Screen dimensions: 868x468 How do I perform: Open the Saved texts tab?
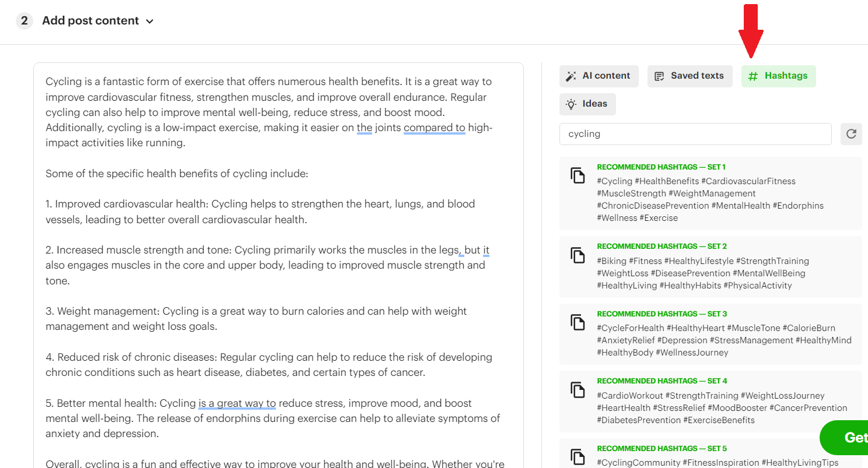pyautogui.click(x=690, y=76)
